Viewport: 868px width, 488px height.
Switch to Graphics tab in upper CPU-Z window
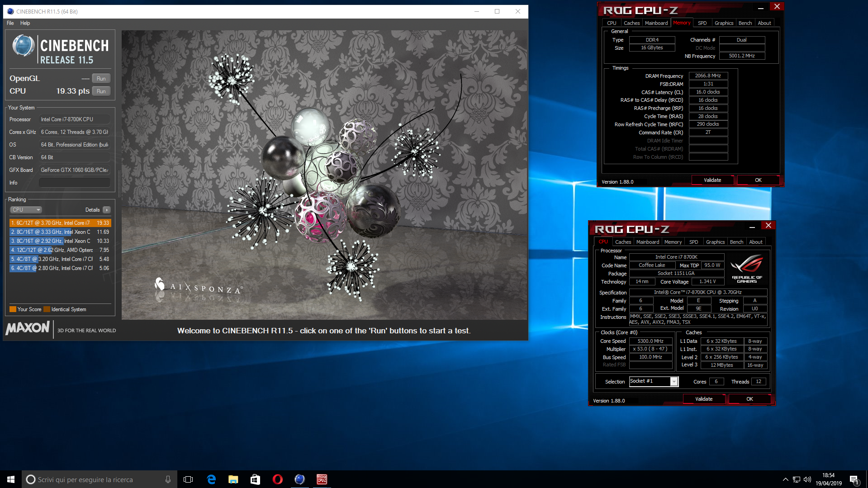pos(724,23)
